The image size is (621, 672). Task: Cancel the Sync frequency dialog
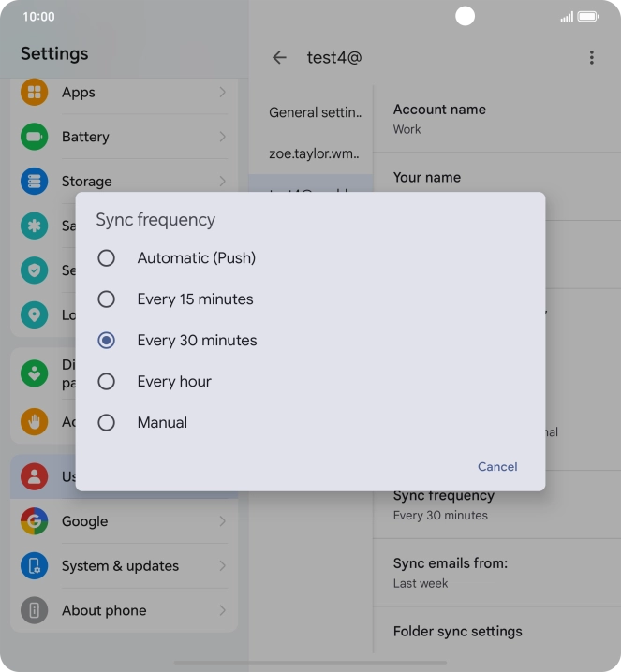pyautogui.click(x=497, y=466)
